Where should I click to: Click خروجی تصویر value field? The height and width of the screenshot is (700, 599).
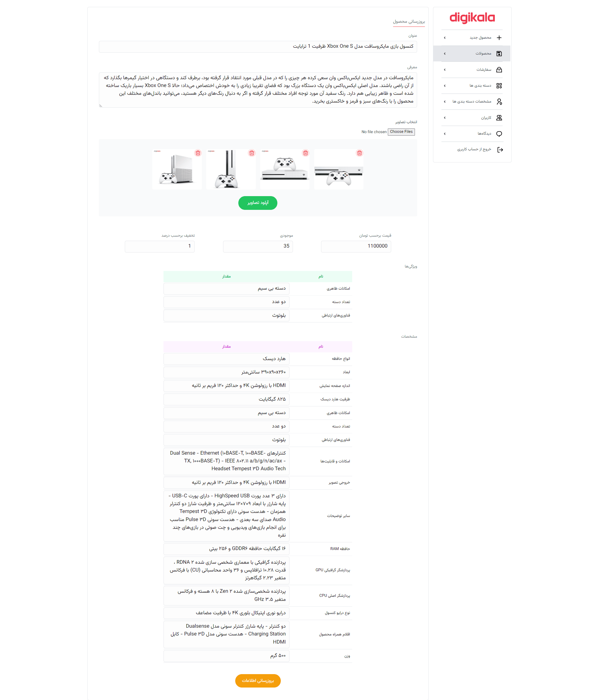click(226, 483)
